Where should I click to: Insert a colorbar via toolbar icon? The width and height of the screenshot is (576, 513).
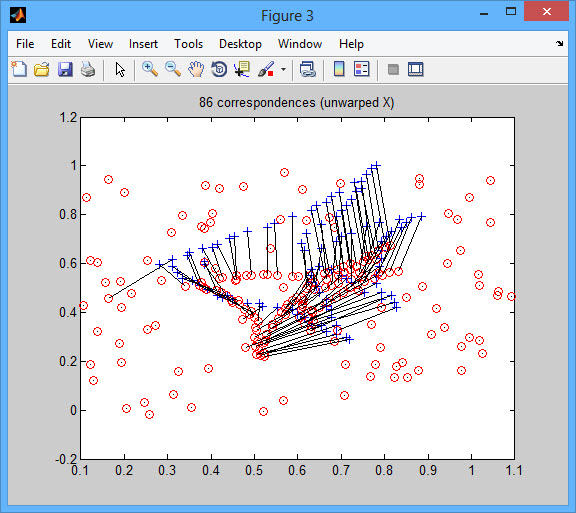tap(339, 69)
